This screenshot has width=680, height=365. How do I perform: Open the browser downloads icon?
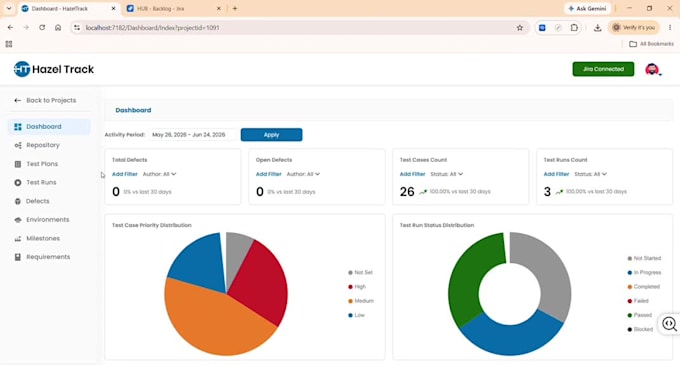click(x=597, y=28)
